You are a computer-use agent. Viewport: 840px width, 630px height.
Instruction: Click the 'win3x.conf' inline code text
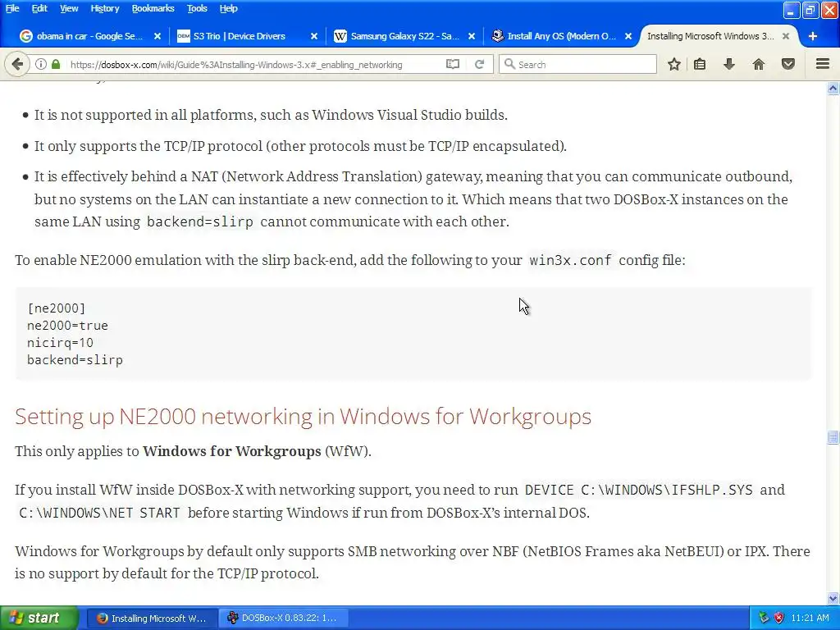coord(570,260)
